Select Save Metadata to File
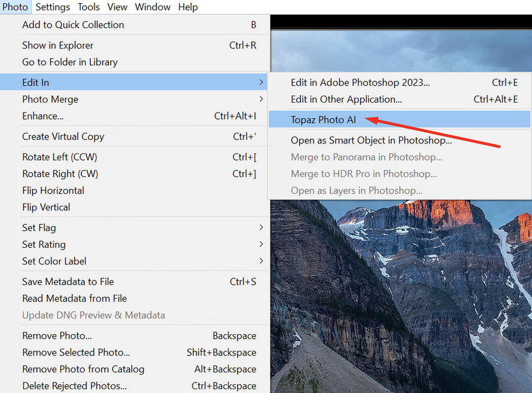The height and width of the screenshot is (393, 532). [x=69, y=282]
